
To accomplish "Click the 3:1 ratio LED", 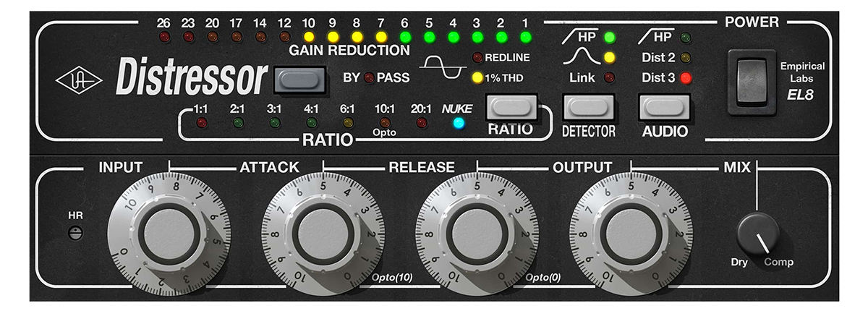I will point(274,122).
